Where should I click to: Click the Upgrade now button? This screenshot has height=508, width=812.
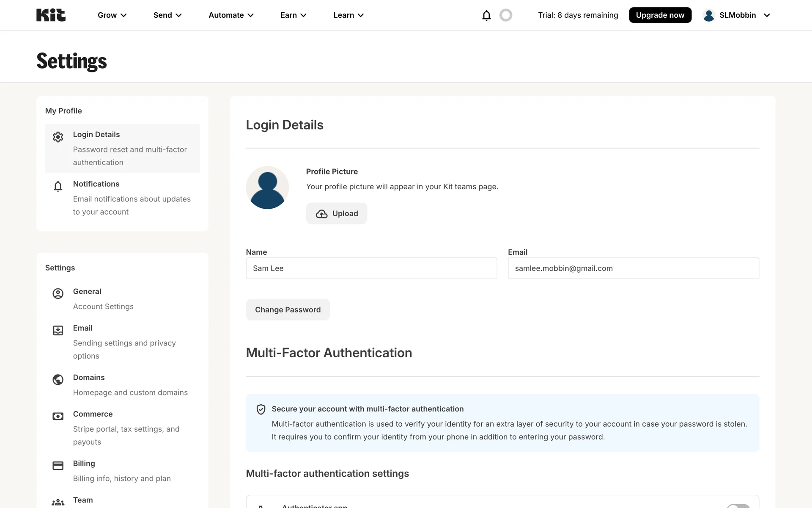pos(660,15)
